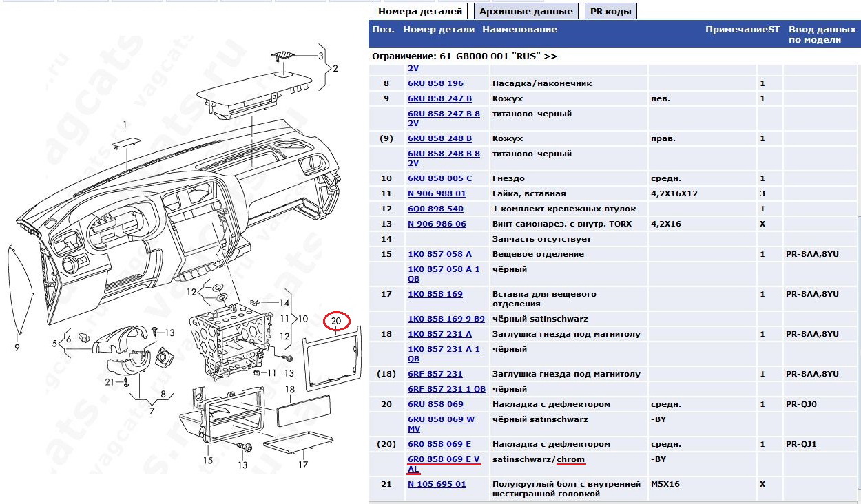Switch to the Архивные данные tab
Image resolution: width=861 pixels, height=504 pixels.
[526, 11]
